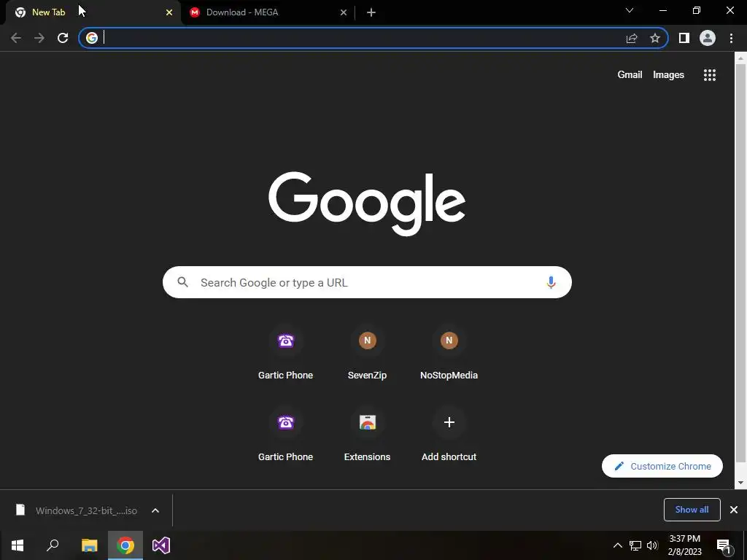Go back with the browser back arrow
The image size is (747, 560).
coord(16,38)
